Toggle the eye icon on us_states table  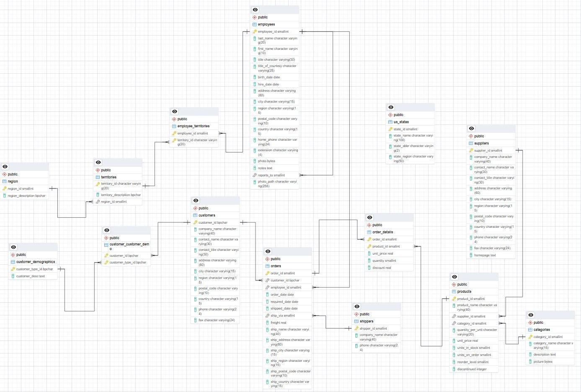coord(391,107)
